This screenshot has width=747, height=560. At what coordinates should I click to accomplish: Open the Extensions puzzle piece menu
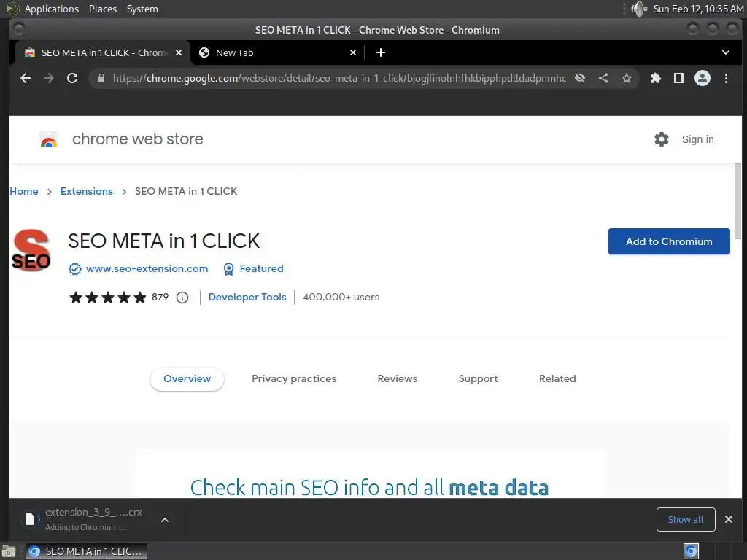point(656,78)
